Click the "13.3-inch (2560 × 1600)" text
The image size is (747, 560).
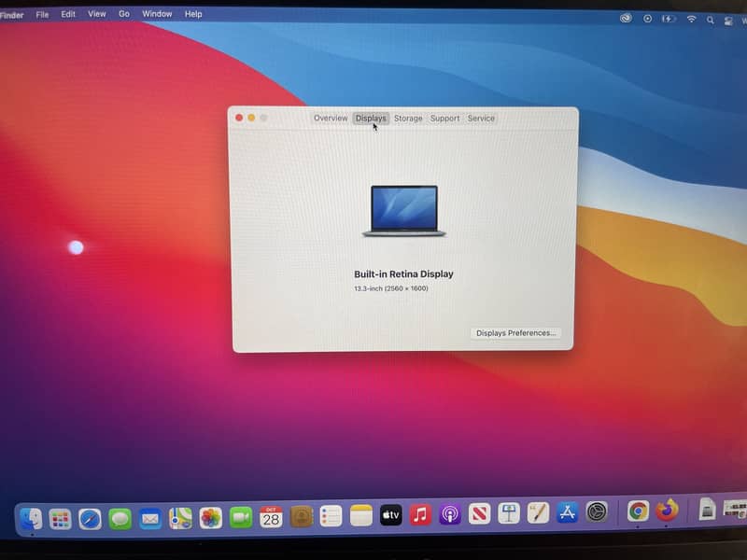click(x=390, y=288)
